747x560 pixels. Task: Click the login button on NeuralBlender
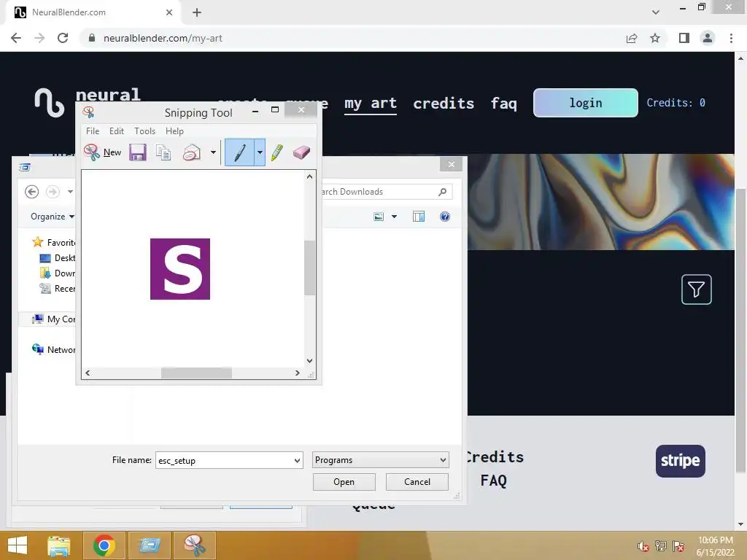coord(586,103)
